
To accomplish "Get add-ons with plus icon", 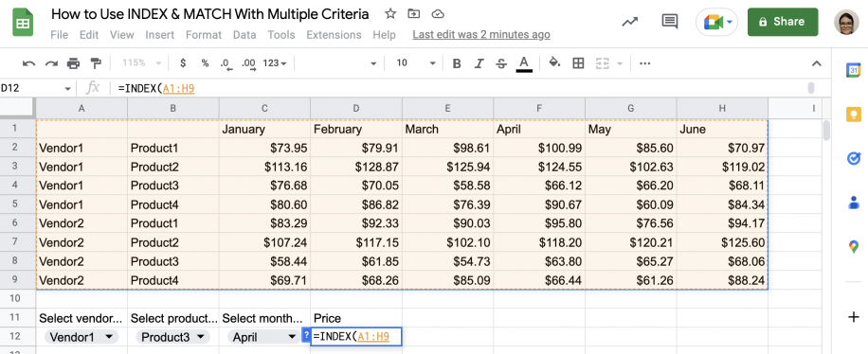I will pyautogui.click(x=853, y=317).
